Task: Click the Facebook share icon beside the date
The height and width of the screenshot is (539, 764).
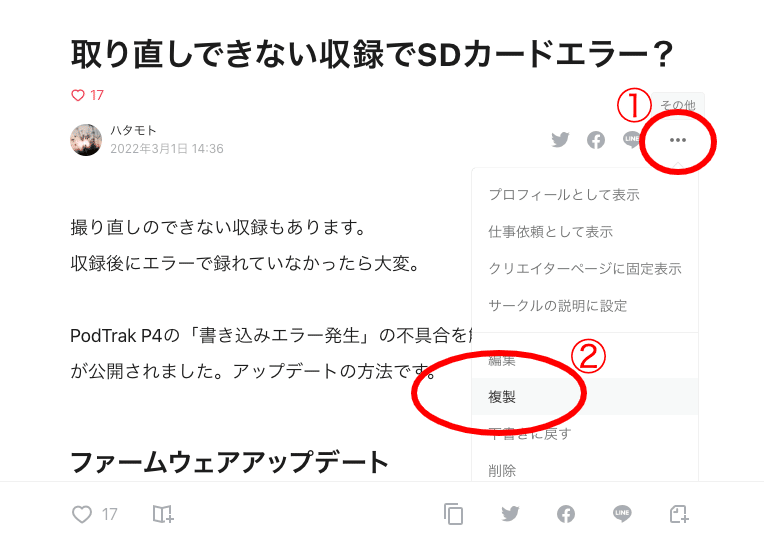Action: (x=595, y=140)
